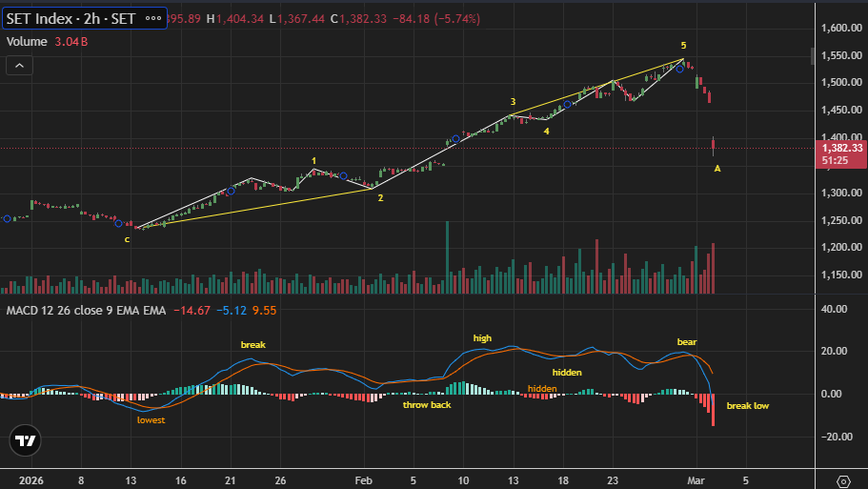Image resolution: width=868 pixels, height=489 pixels.
Task: Click the yellow '5' wave label
Action: pos(683,46)
